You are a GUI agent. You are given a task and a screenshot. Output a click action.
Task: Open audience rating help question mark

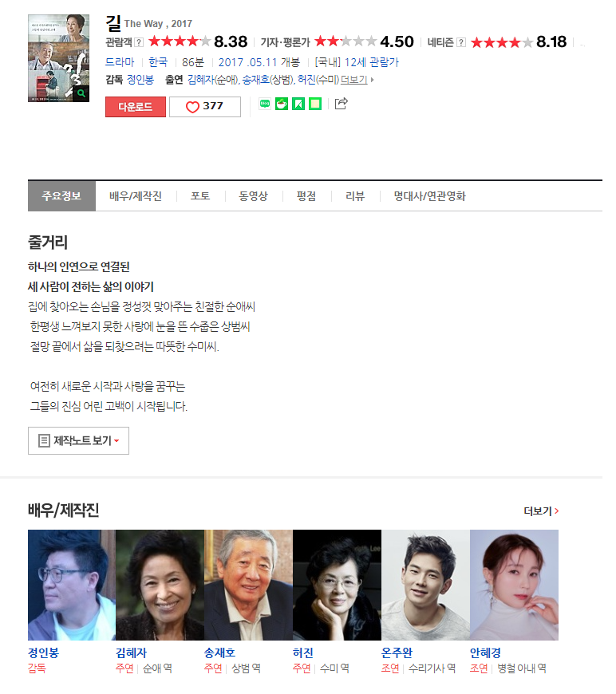[139, 42]
